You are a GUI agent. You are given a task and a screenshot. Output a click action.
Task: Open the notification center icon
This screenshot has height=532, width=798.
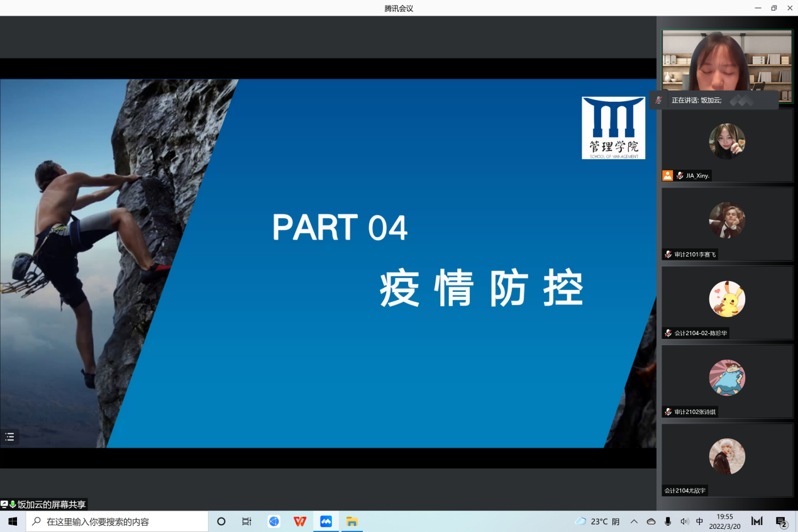[x=782, y=521]
